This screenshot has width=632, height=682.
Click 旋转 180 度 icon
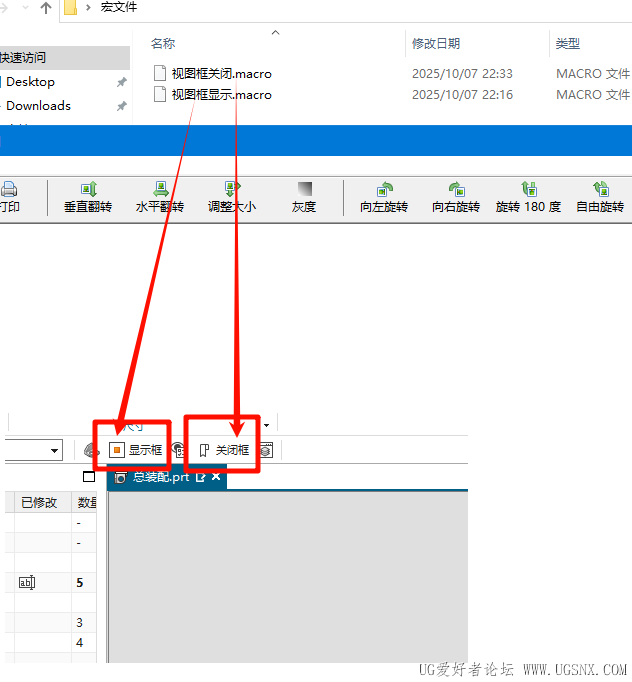pyautogui.click(x=529, y=189)
